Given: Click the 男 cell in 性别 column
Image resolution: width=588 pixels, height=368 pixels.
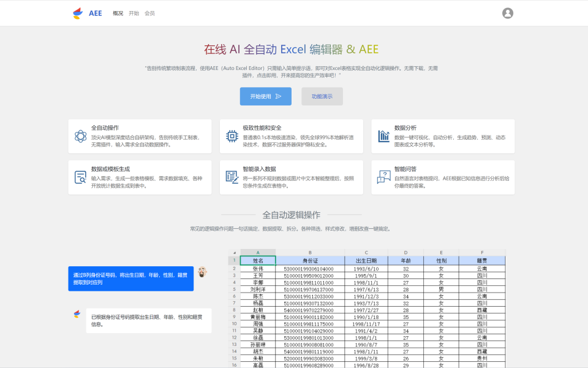Looking at the screenshot, I should tap(441, 289).
